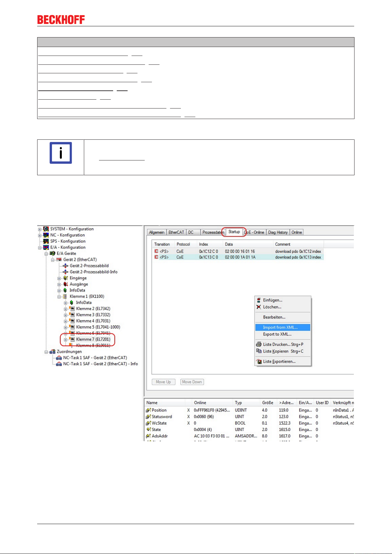392x554 pixels.
Task: Switch to the Startup tab
Action: [234, 232]
